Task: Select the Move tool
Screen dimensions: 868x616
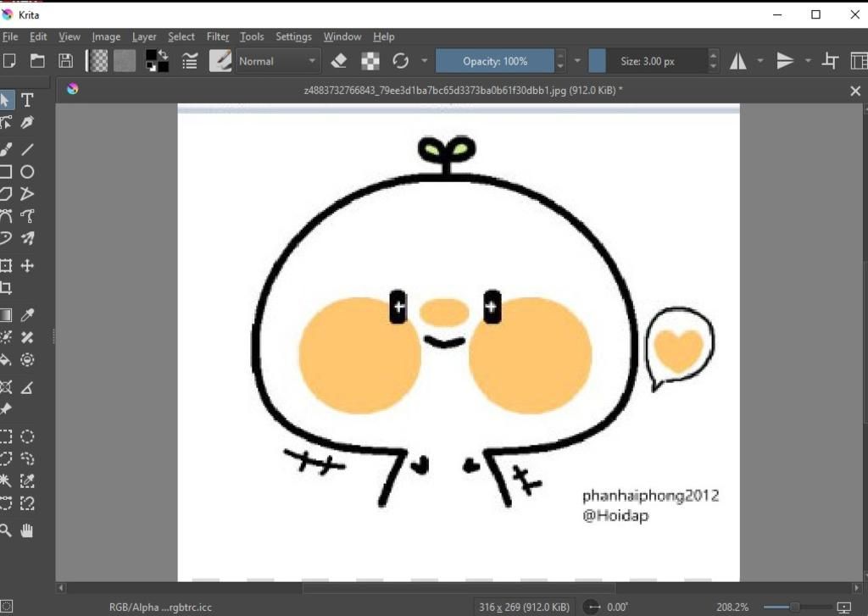Action: (27, 266)
